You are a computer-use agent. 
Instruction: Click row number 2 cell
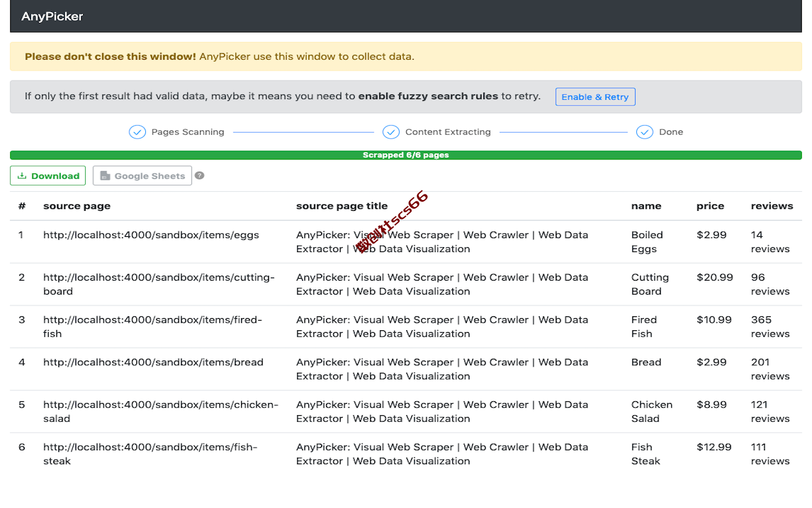(22, 277)
